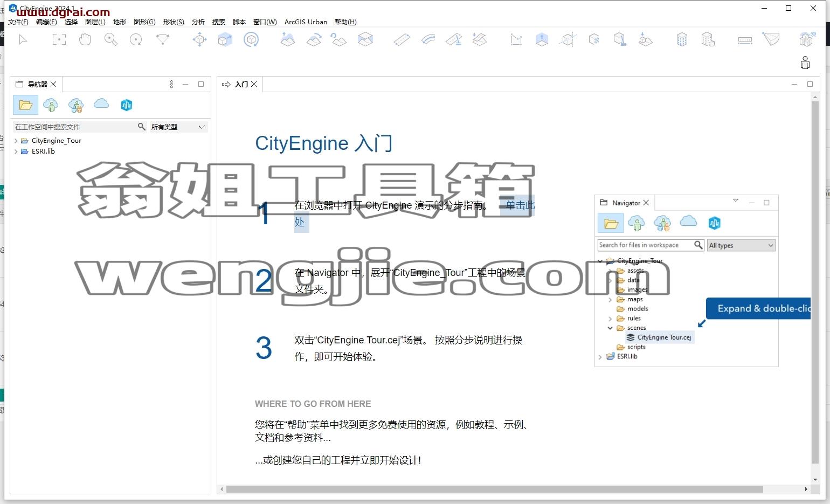The image size is (830, 504).
Task: Open the 图形(G) menu
Action: [144, 22]
